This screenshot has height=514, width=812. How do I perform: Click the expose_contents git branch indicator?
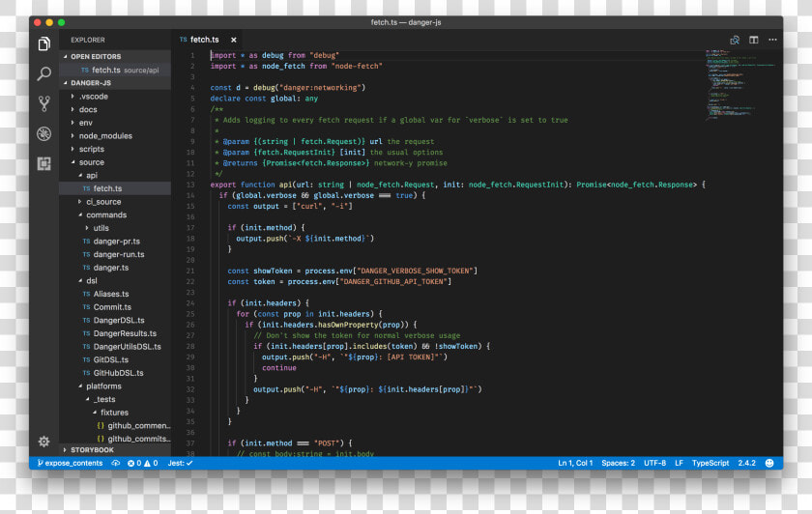click(70, 463)
